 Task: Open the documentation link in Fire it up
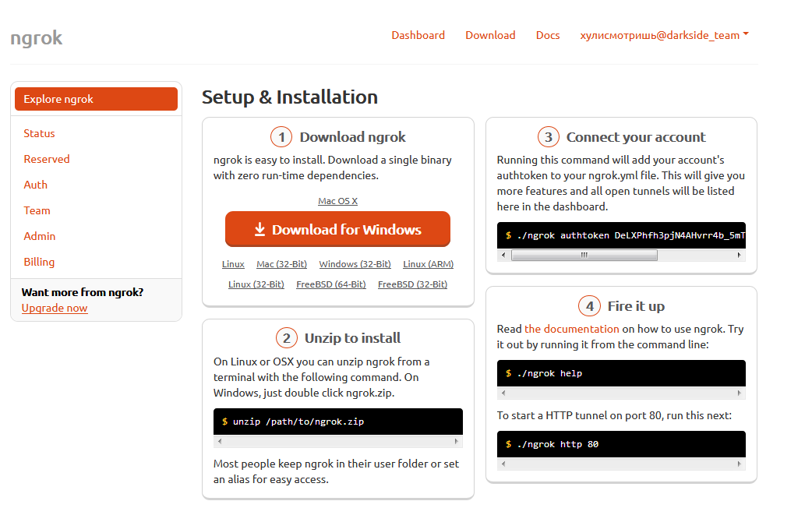point(572,329)
